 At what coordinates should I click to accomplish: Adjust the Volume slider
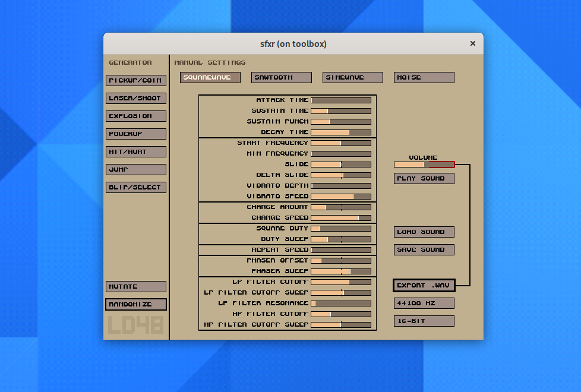(x=424, y=165)
